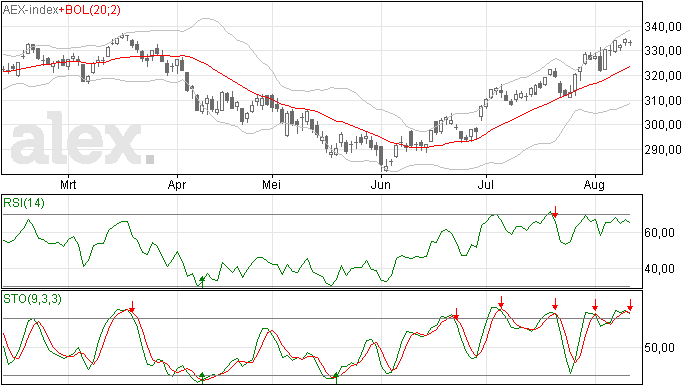
Task: Click the last STO red arrow in August
Action: click(630, 305)
